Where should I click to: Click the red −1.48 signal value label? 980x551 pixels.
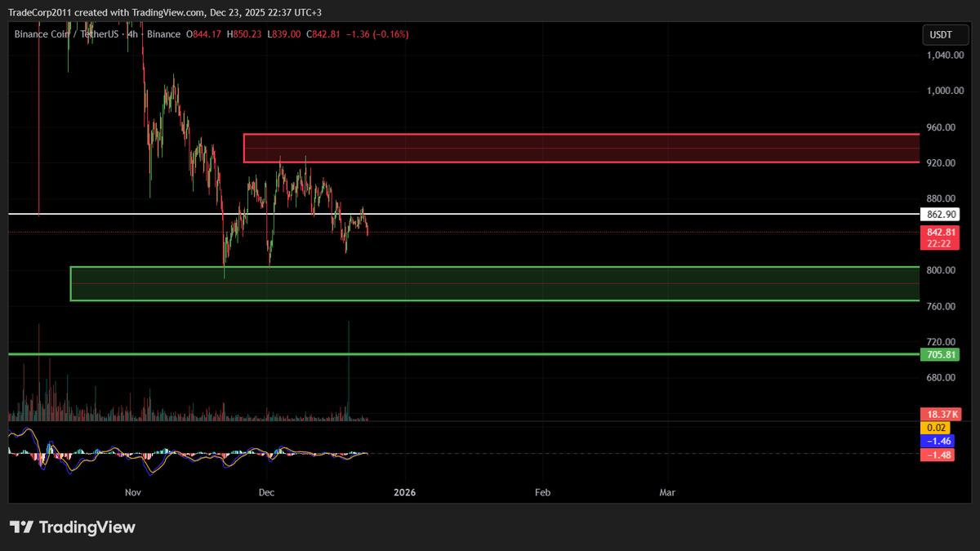point(937,455)
